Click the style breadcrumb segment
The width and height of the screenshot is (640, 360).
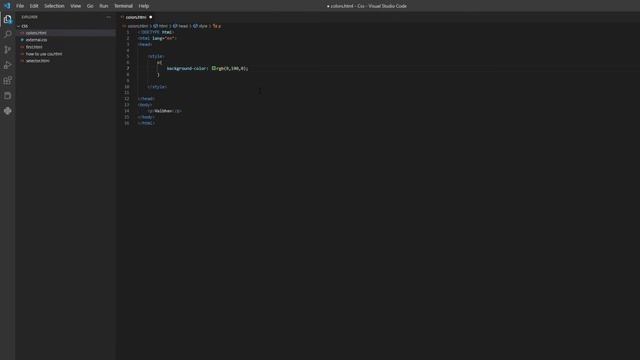(x=200, y=26)
